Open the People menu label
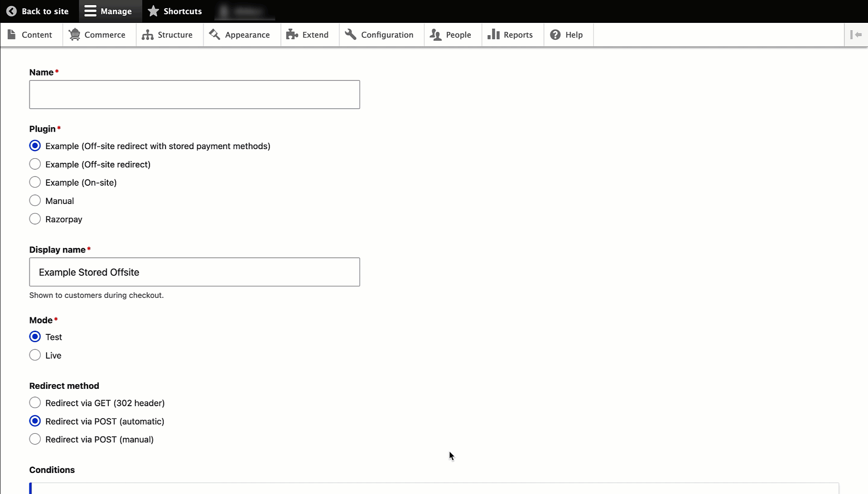 (458, 35)
